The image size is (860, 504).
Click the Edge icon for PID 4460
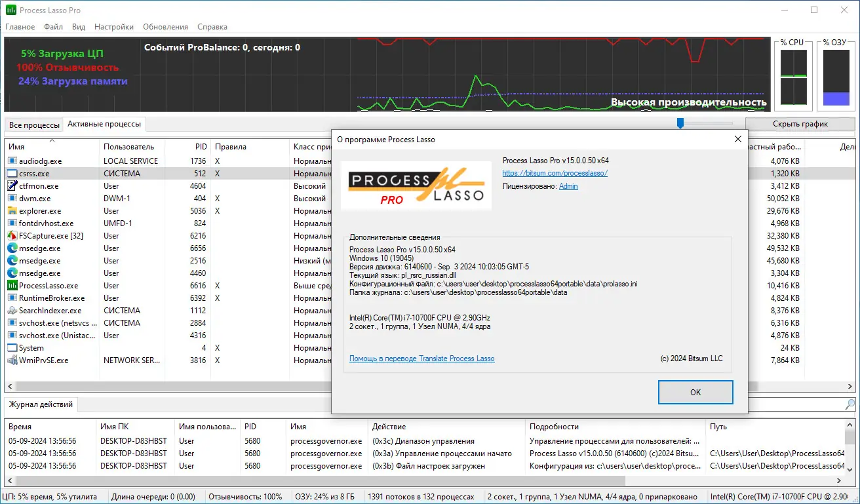point(12,273)
